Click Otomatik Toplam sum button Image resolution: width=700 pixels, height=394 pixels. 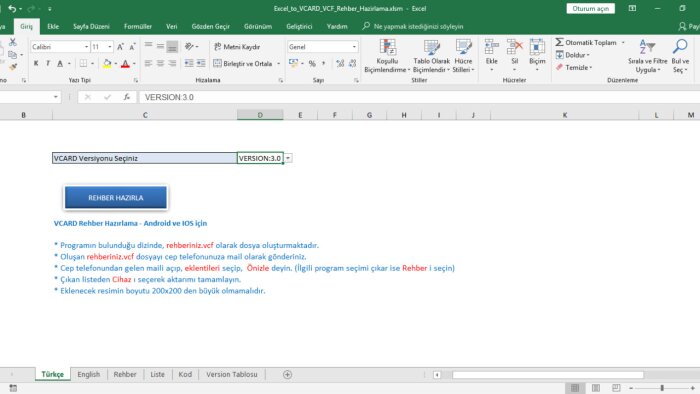(x=586, y=42)
